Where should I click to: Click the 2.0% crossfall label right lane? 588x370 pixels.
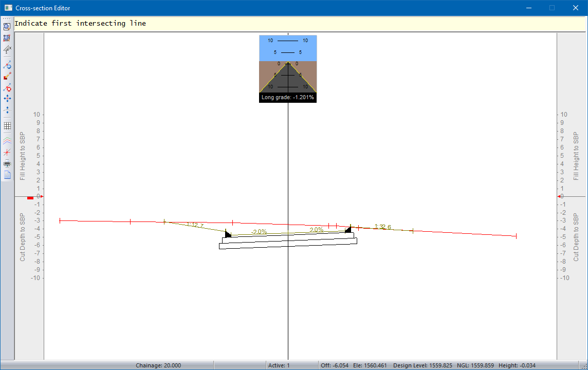(316, 230)
